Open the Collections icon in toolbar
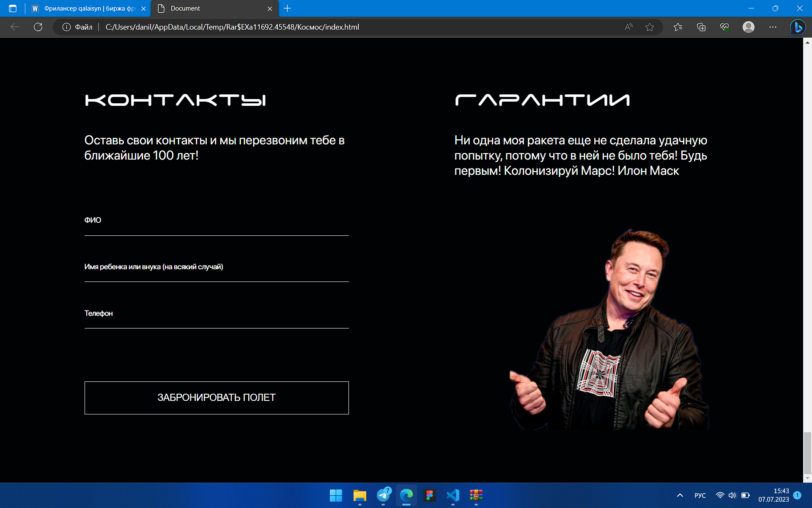 click(x=701, y=27)
